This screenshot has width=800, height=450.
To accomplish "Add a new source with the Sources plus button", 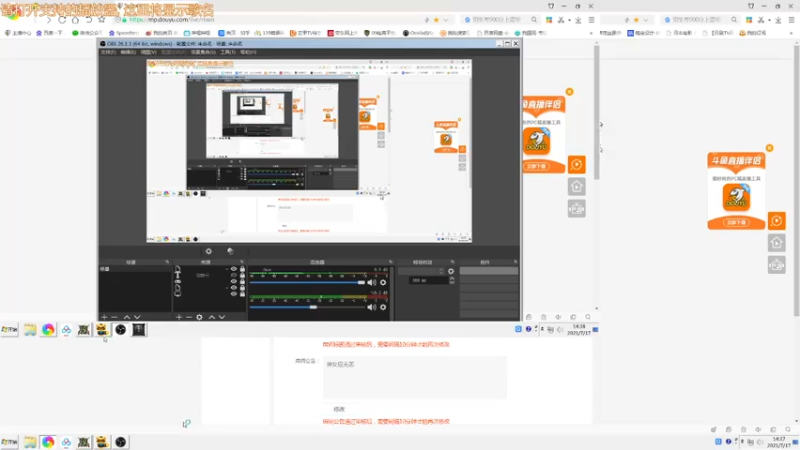I will tap(179, 317).
